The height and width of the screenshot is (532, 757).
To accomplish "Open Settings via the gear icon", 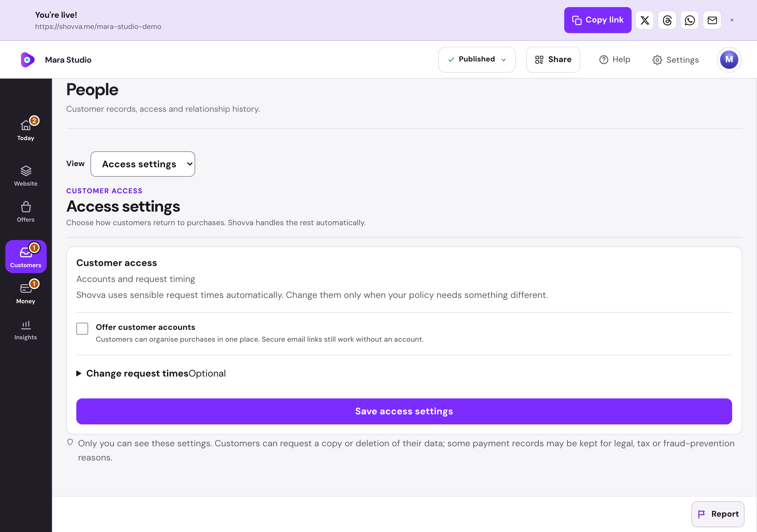I will (675, 60).
